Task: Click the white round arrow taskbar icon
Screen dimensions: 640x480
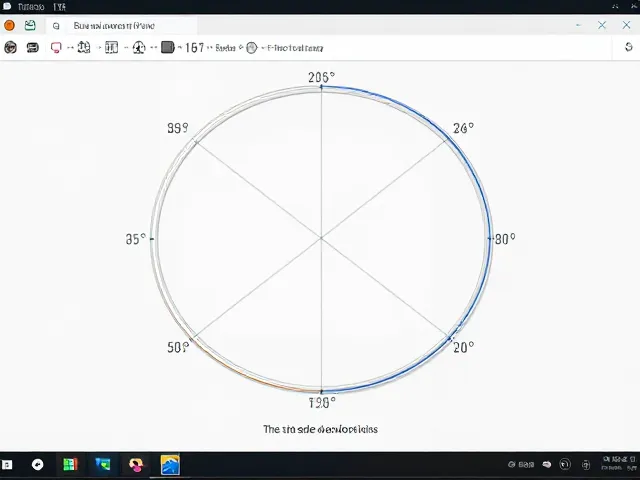Action: click(x=38, y=464)
